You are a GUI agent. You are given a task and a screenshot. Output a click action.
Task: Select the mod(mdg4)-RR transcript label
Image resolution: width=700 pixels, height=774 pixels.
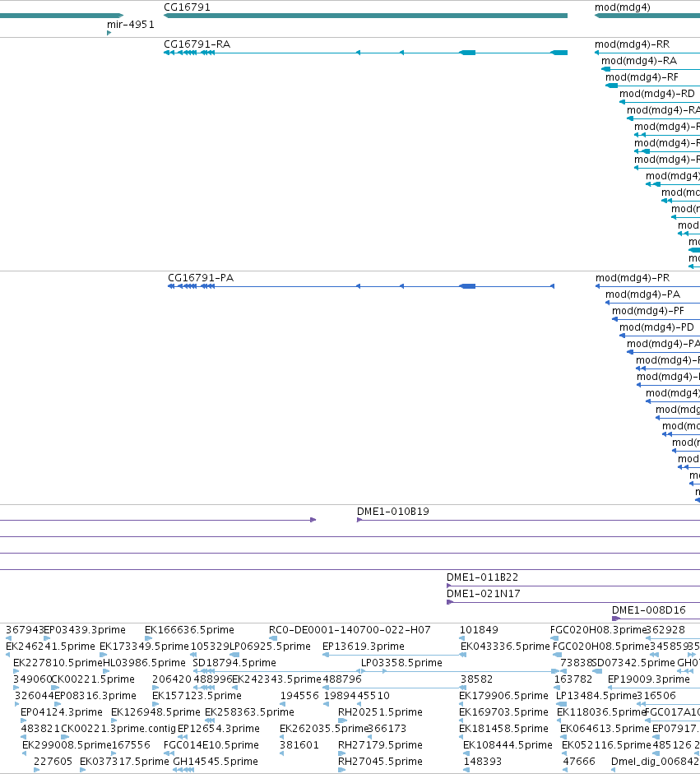[633, 44]
